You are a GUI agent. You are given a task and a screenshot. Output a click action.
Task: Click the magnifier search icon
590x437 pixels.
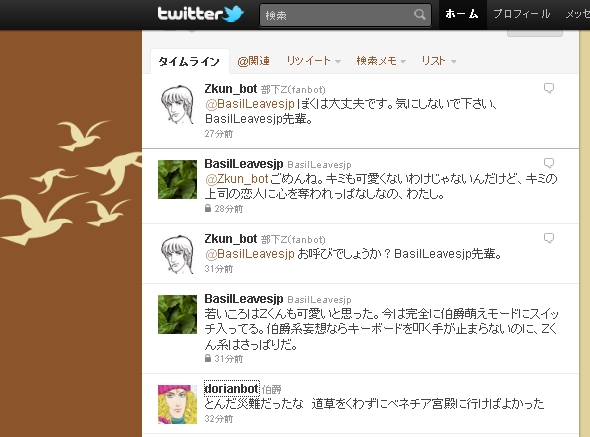(420, 15)
